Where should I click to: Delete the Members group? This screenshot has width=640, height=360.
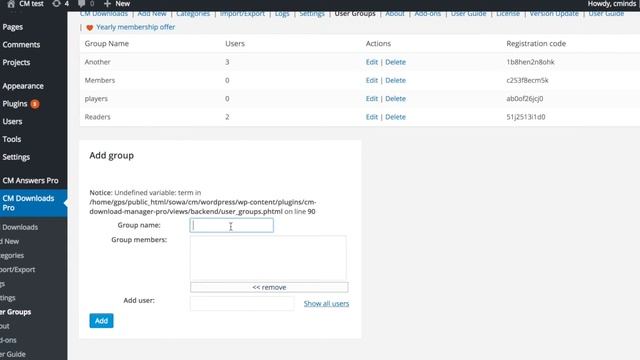coord(396,80)
